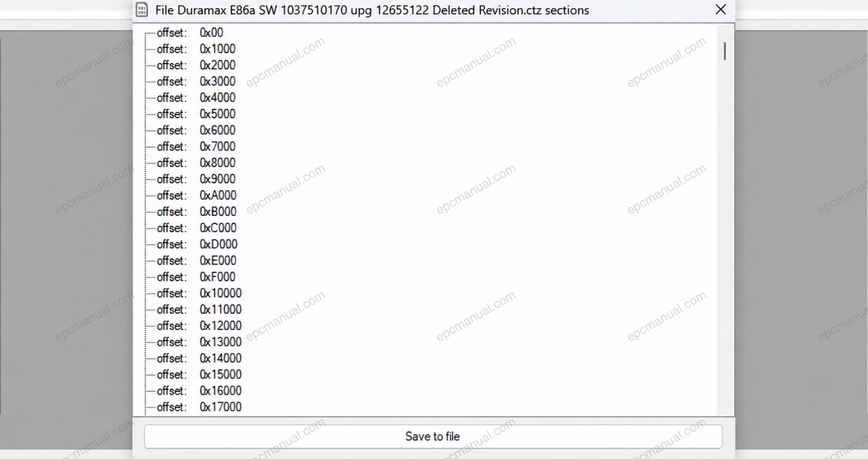This screenshot has width=868, height=459.
Task: Select the offset 0xD000 row
Action: click(x=197, y=244)
